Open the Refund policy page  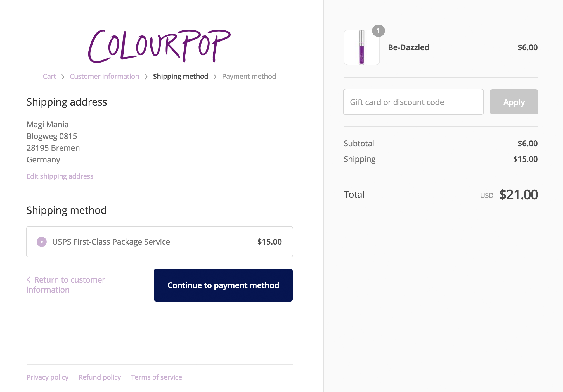[x=99, y=377]
